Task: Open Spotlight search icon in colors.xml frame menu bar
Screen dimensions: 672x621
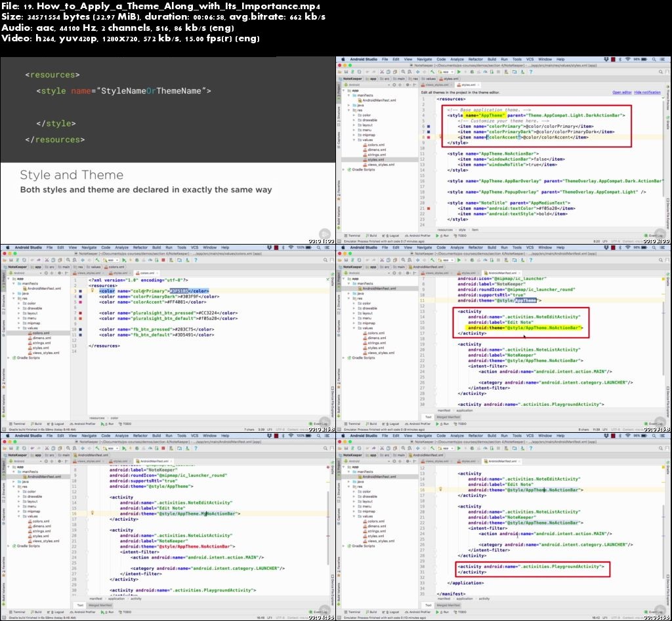Action: point(319,247)
